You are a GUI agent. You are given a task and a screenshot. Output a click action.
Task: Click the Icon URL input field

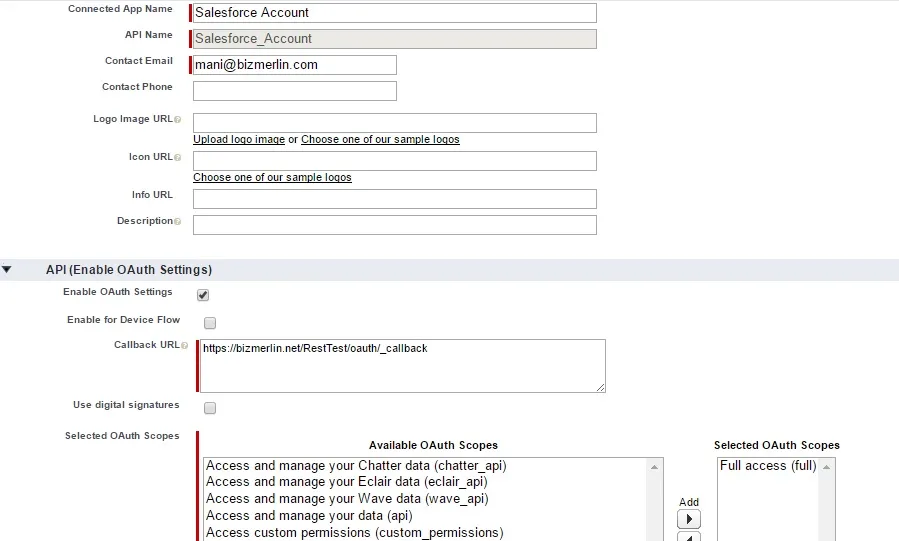pos(394,160)
